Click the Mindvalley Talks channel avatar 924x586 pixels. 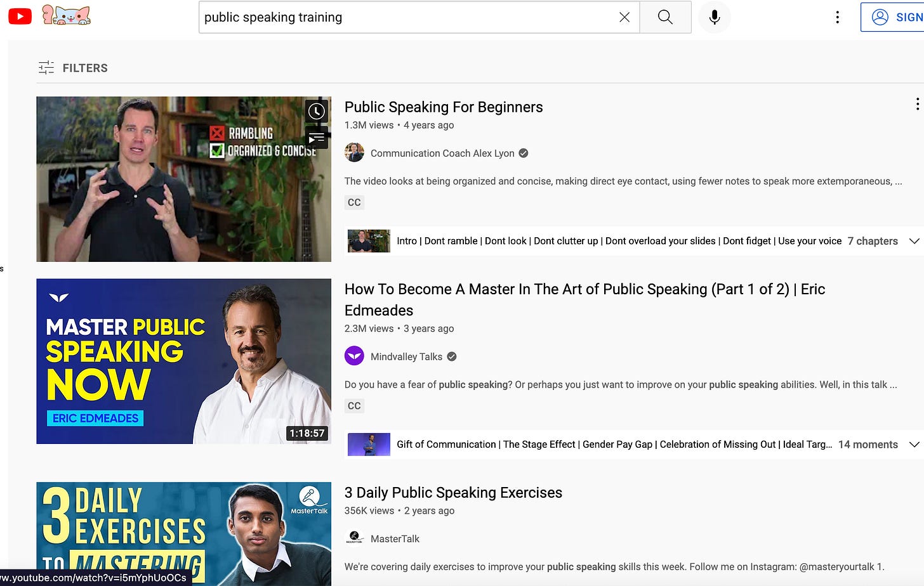pyautogui.click(x=354, y=356)
